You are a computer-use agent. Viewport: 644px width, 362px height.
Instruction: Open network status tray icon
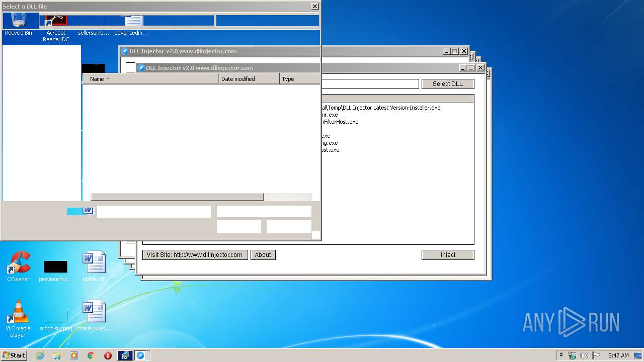(x=572, y=355)
